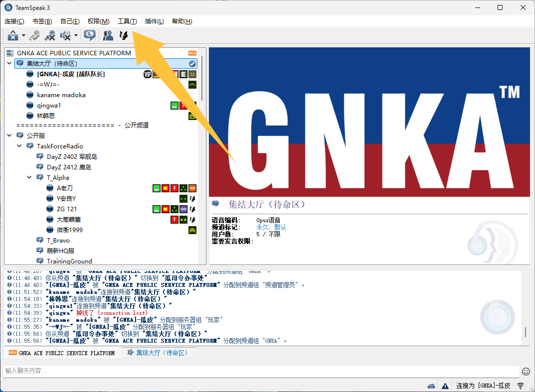Open the 书签(B) menu
The width and height of the screenshot is (535, 392).
tap(42, 21)
